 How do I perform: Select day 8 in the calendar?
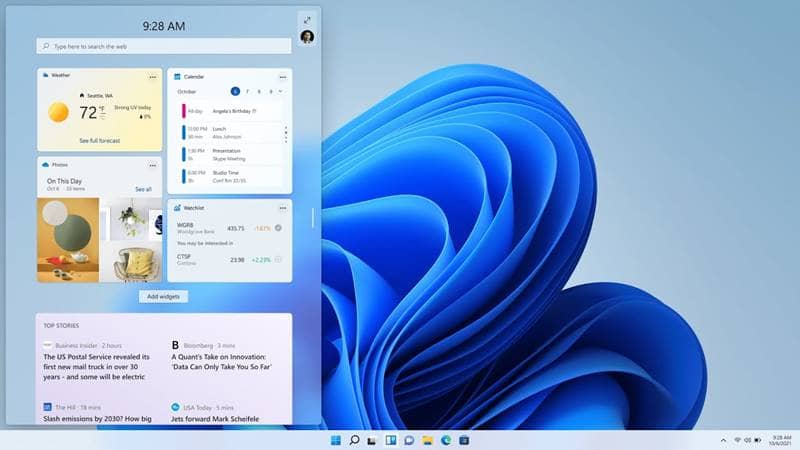pyautogui.click(x=259, y=91)
